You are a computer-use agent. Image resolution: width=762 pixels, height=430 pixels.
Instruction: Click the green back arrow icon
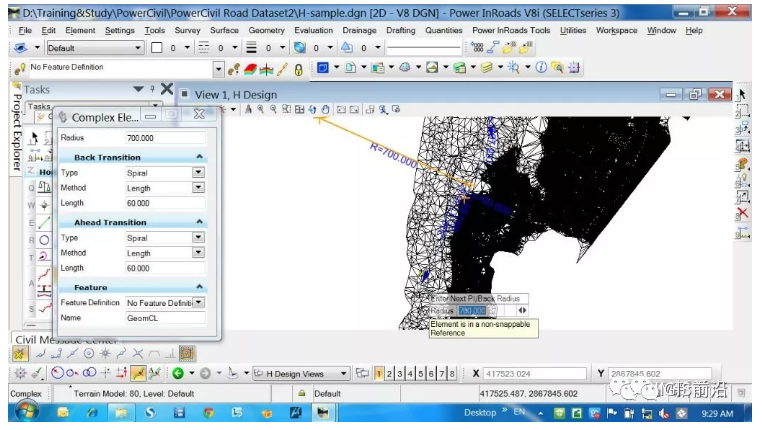[178, 373]
